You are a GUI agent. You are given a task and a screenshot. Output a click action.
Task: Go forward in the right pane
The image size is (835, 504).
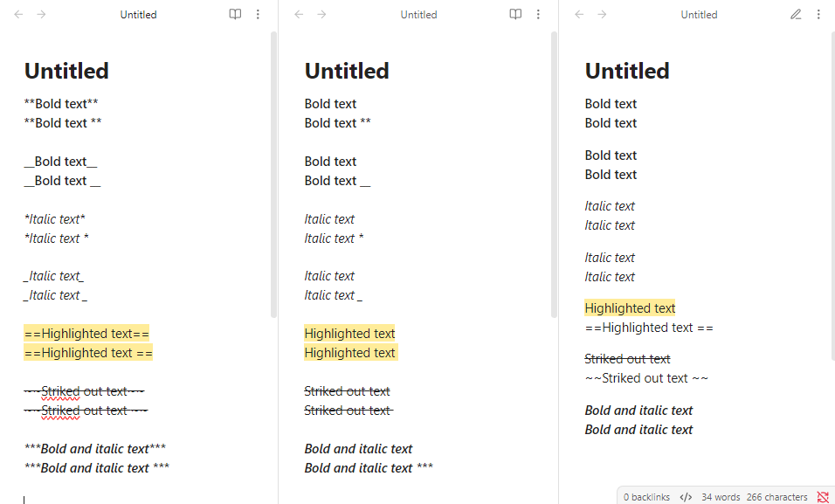(602, 14)
